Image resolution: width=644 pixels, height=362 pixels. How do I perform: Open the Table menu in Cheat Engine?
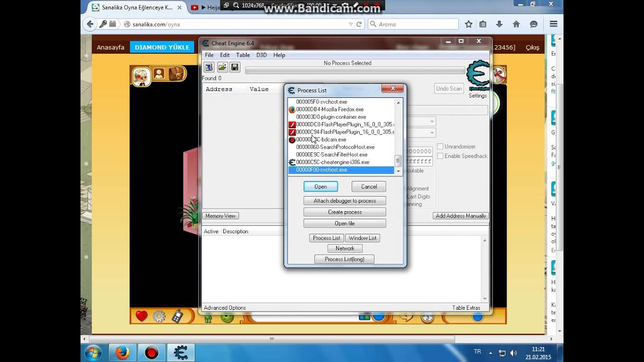coord(243,55)
